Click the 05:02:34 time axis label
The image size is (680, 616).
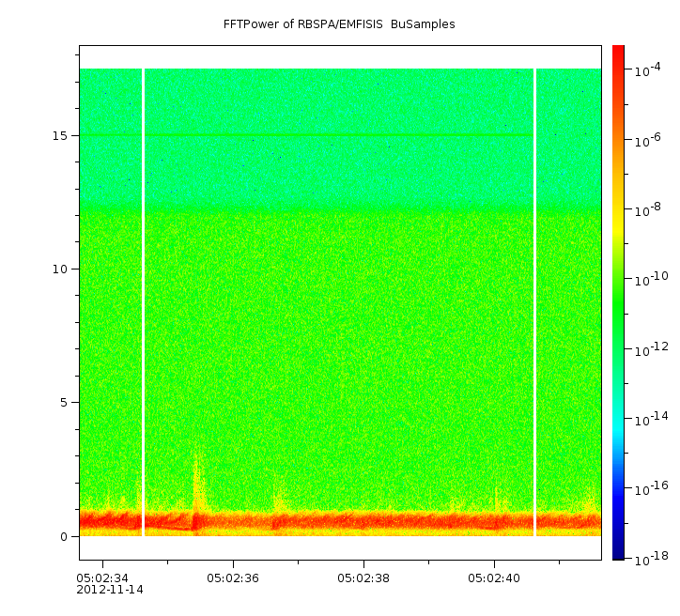[102, 577]
